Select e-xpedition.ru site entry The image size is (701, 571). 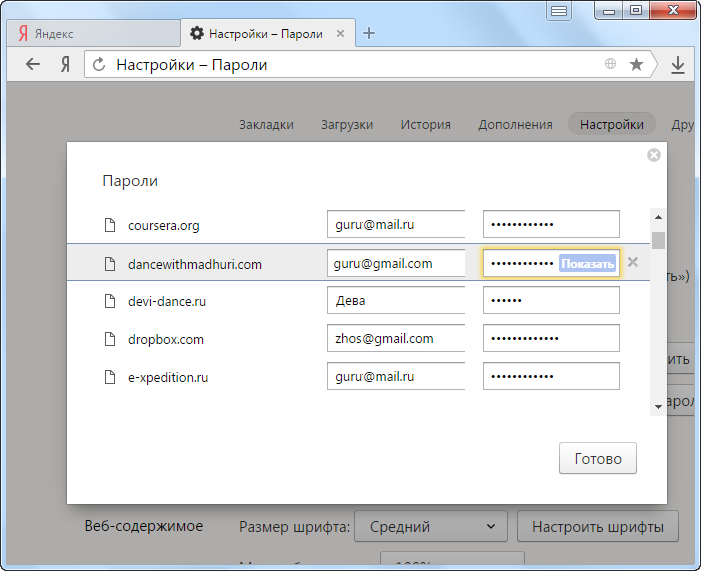pyautogui.click(x=168, y=377)
